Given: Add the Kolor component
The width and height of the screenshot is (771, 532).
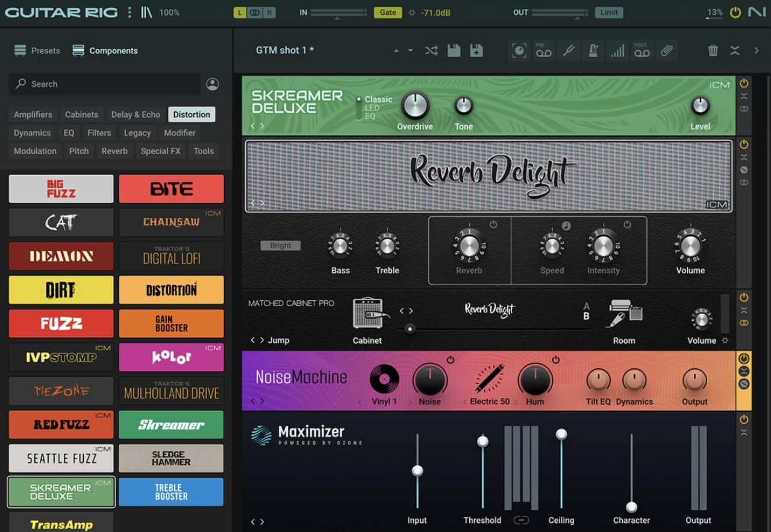Looking at the screenshot, I should (171, 357).
